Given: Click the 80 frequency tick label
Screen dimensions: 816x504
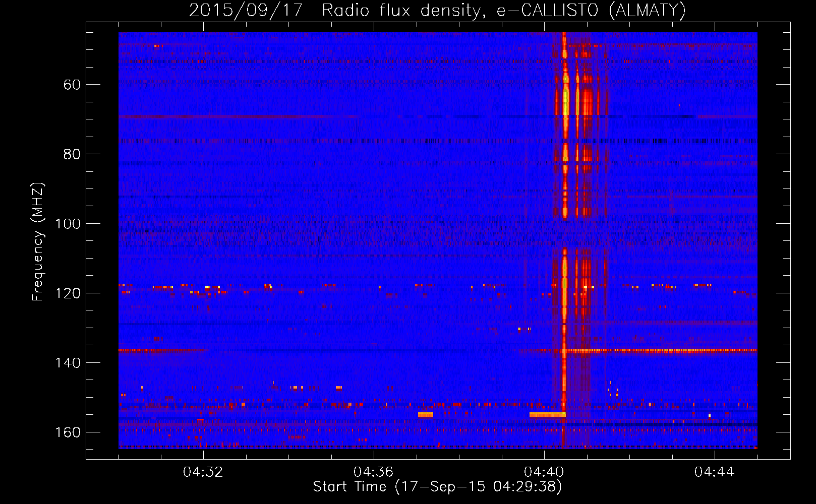Looking at the screenshot, I should 72,154.
